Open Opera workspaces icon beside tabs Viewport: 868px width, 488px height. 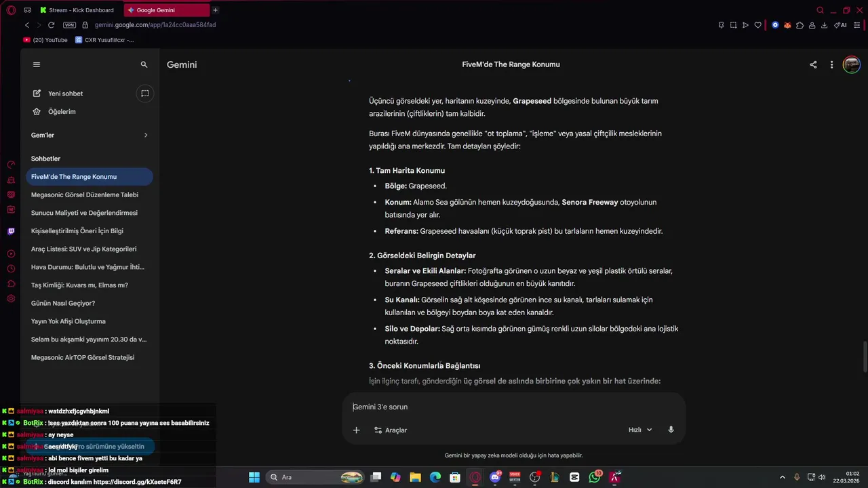(27, 10)
